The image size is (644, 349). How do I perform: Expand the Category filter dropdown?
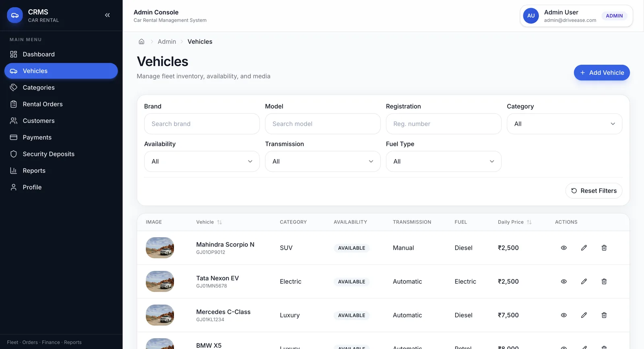click(564, 124)
